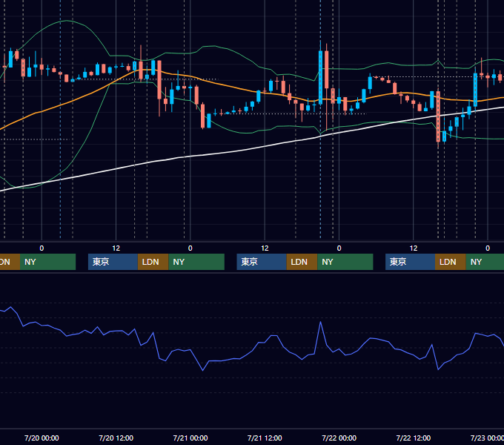Select the NY block right after 7/21 LDN
Viewport: 504px width, 445px height.
click(345, 262)
